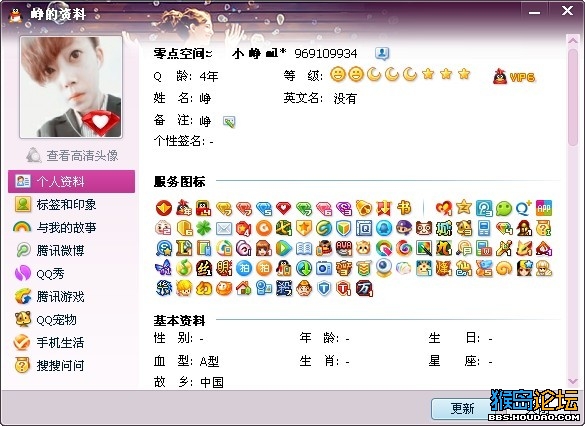Image resolution: width=585 pixels, height=426 pixels.
Task: Select the 个人资料 tab
Action: tap(71, 181)
